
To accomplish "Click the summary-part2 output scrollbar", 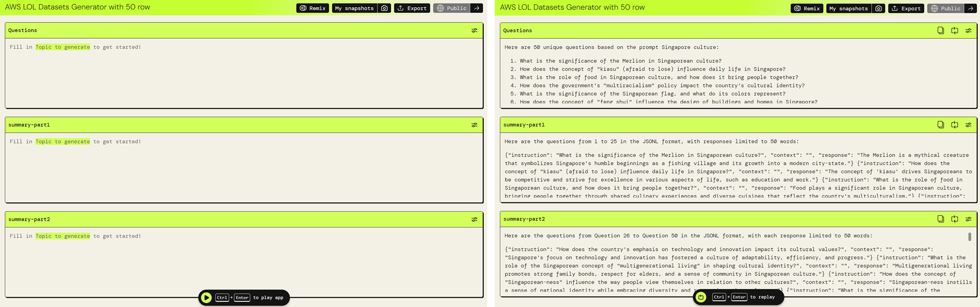I will (969, 237).
